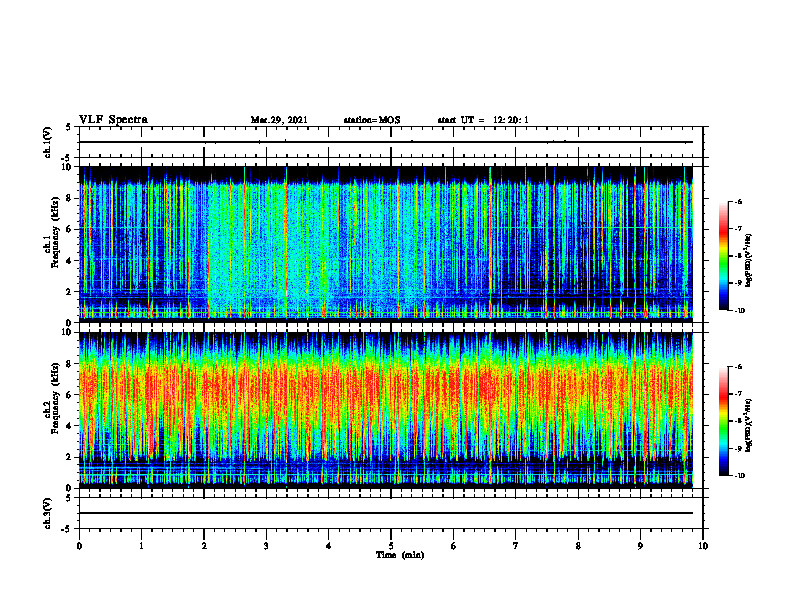Click the ch.1 frequency axis "6" tick label

[70, 229]
